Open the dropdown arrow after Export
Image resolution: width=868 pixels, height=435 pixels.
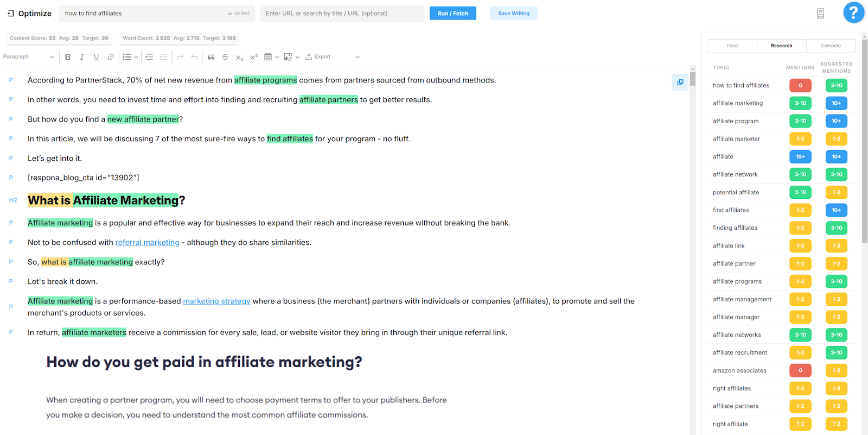coord(358,57)
